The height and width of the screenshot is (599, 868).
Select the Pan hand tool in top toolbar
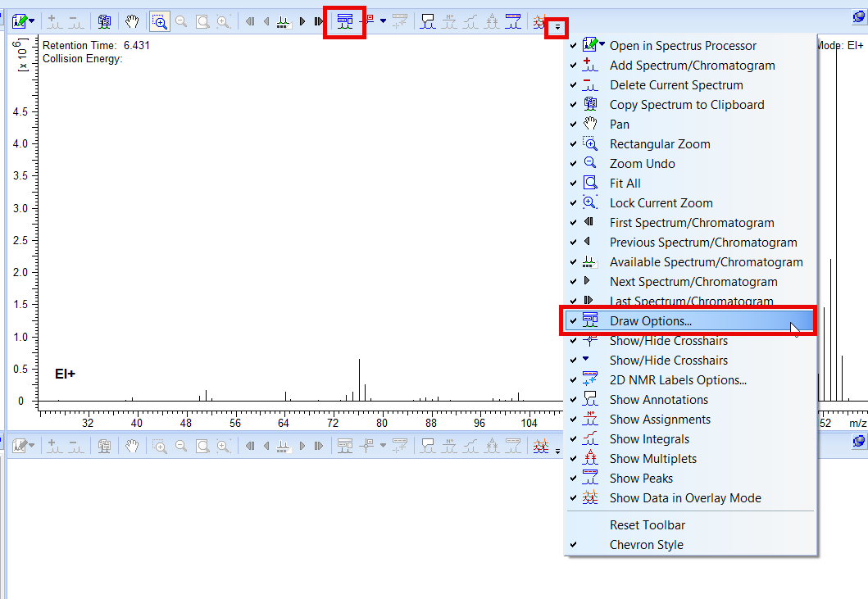pos(132,22)
